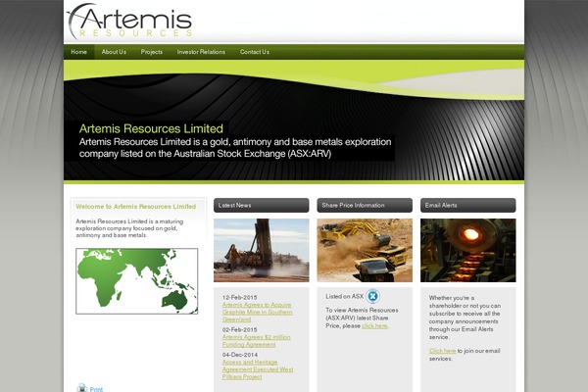Viewport: 588px width, 392px height.
Task: Click the ASX logo icon
Action: click(x=372, y=296)
